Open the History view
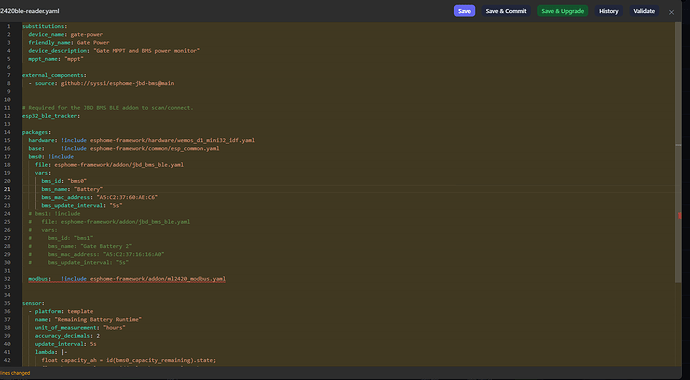Screen dimensions: 690x380 click(608, 11)
